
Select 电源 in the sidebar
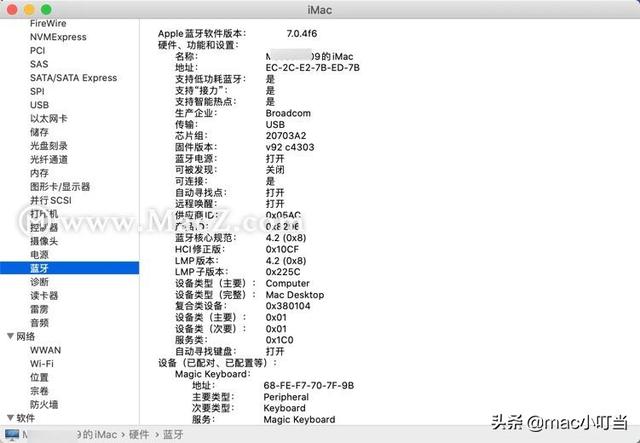[39, 255]
